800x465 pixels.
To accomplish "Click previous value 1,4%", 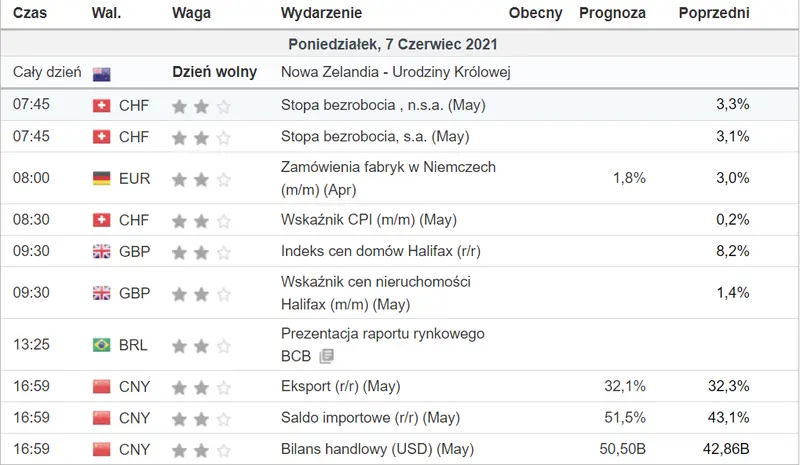I will pyautogui.click(x=733, y=293).
